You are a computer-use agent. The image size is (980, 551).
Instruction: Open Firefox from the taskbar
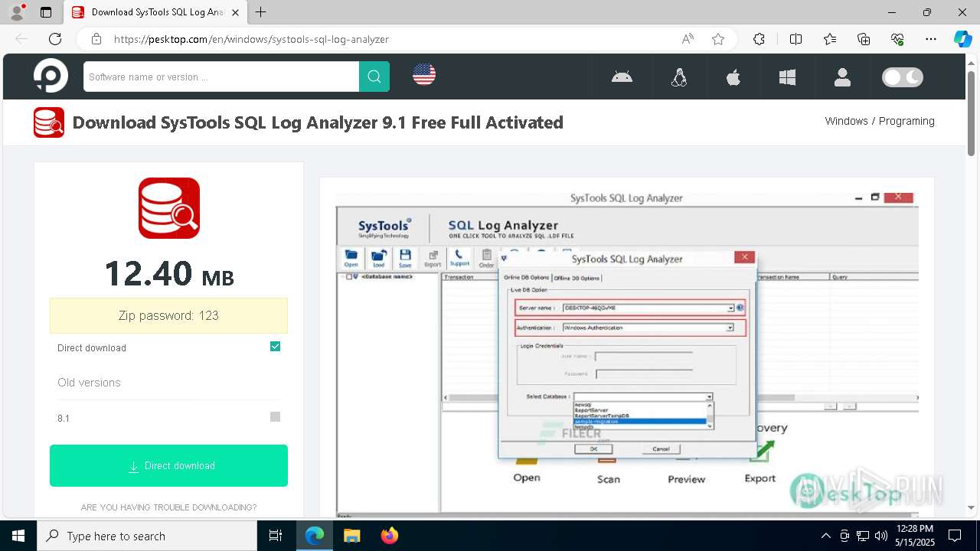coord(389,536)
